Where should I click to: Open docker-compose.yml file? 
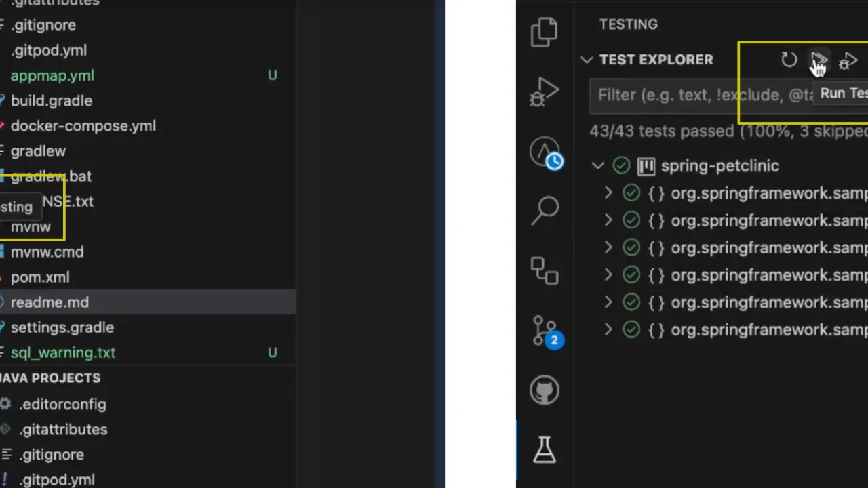pos(83,125)
